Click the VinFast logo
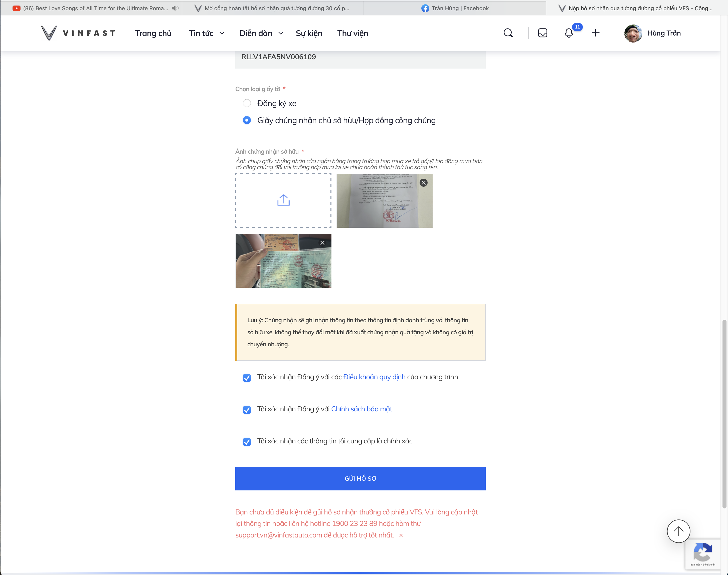This screenshot has height=575, width=728. [78, 33]
